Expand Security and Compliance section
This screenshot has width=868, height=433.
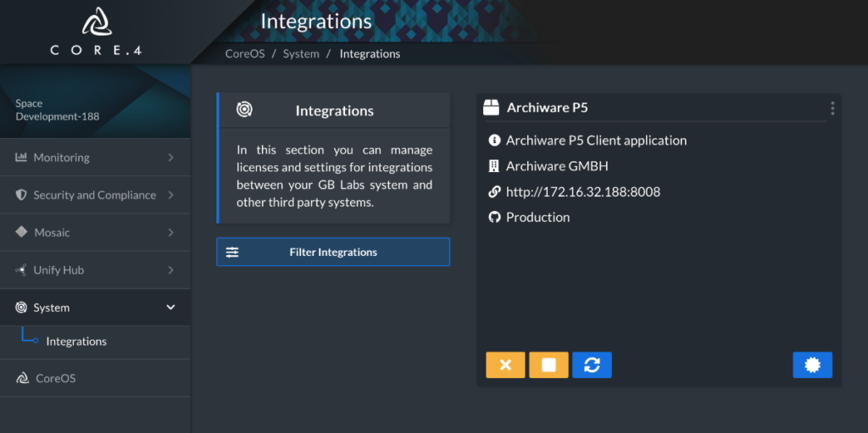[95, 195]
